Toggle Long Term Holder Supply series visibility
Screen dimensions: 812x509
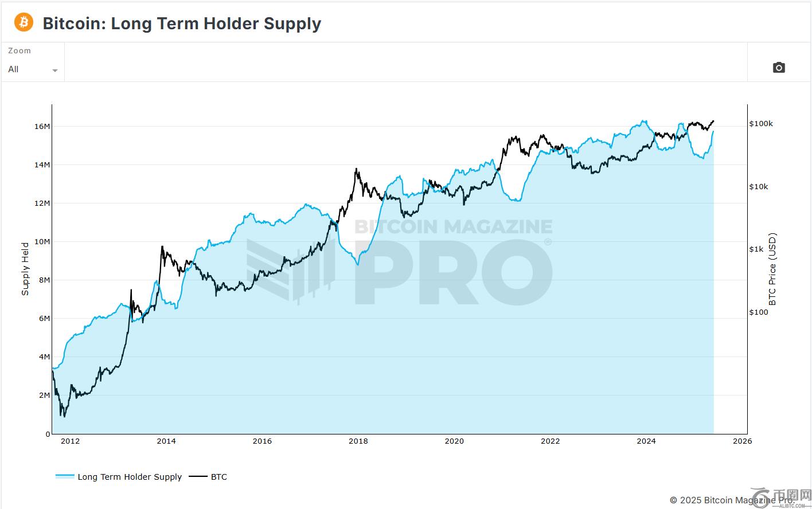[x=130, y=477]
